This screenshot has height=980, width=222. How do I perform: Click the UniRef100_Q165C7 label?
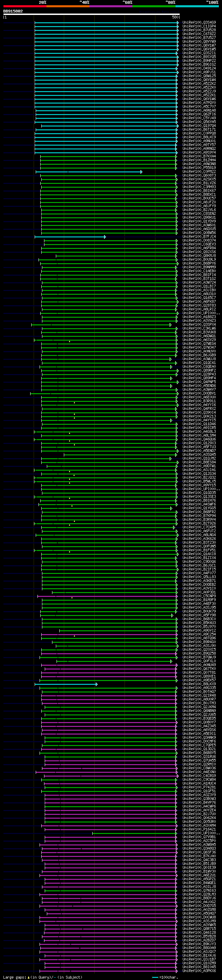[199, 298]
